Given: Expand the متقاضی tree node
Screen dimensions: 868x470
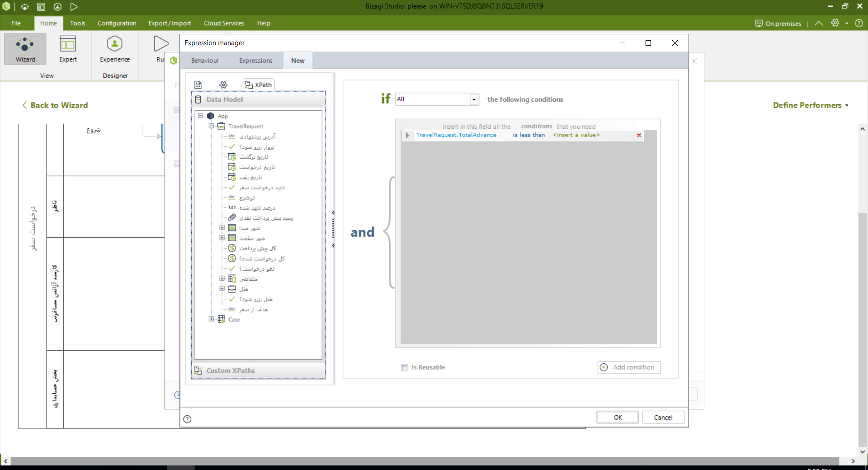Looking at the screenshot, I should 222,278.
